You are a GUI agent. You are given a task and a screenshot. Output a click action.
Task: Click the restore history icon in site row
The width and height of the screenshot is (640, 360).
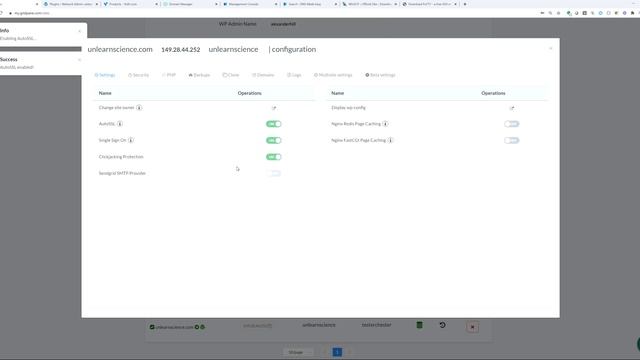(x=442, y=325)
